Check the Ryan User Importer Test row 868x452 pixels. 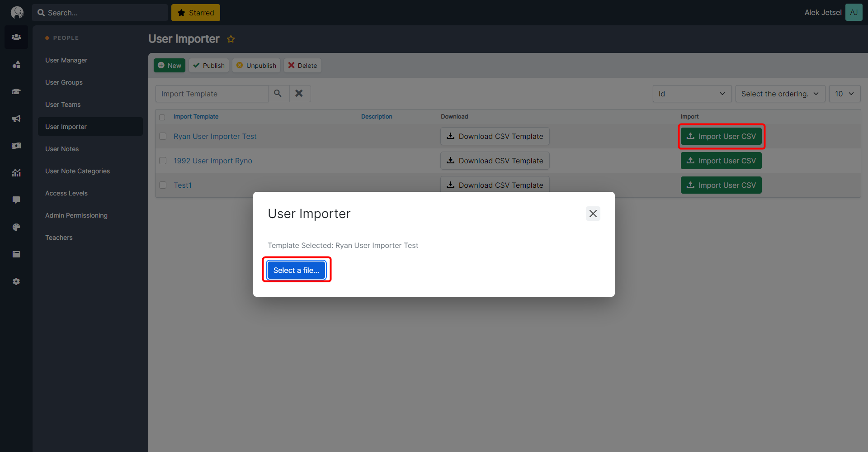tap(163, 136)
